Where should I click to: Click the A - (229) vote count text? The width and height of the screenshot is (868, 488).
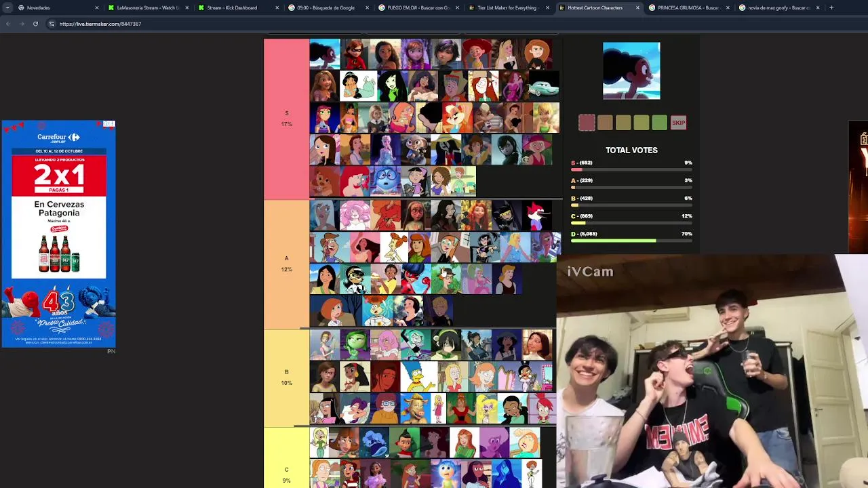tap(582, 181)
